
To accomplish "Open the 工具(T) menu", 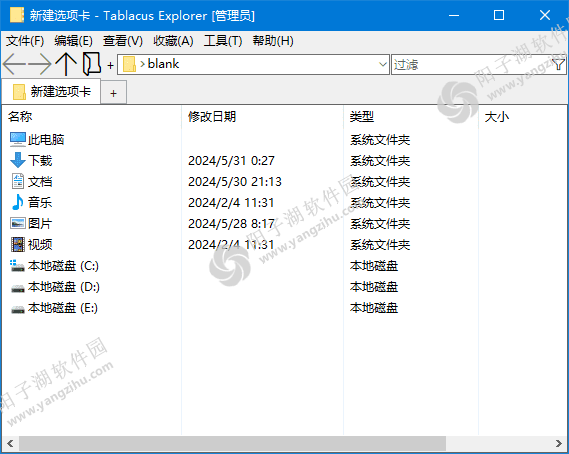I will [x=223, y=41].
